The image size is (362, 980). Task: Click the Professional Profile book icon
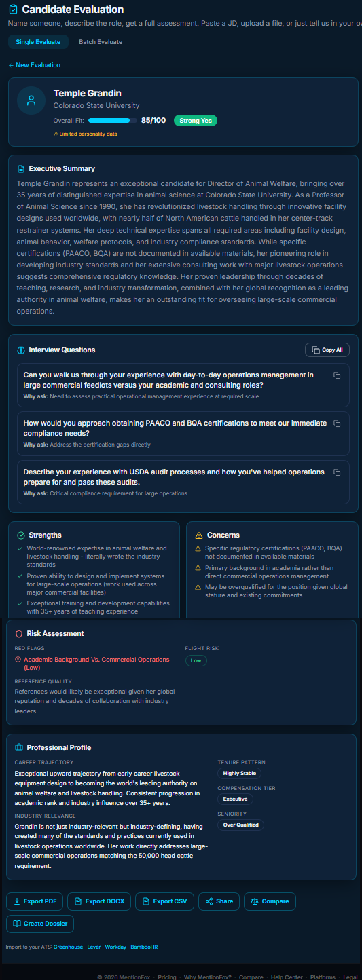(19, 748)
